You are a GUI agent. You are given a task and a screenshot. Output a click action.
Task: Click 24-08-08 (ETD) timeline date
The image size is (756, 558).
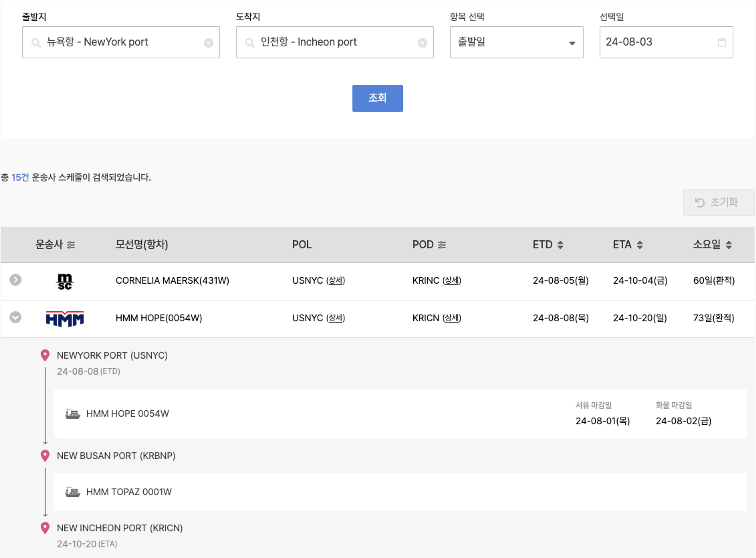coord(88,372)
